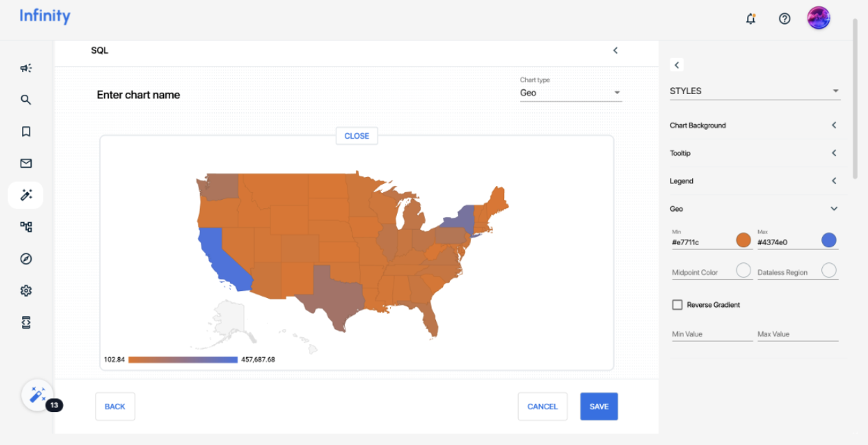Open the search icon in sidebar
Viewport: 868px width, 445px height.
25,100
